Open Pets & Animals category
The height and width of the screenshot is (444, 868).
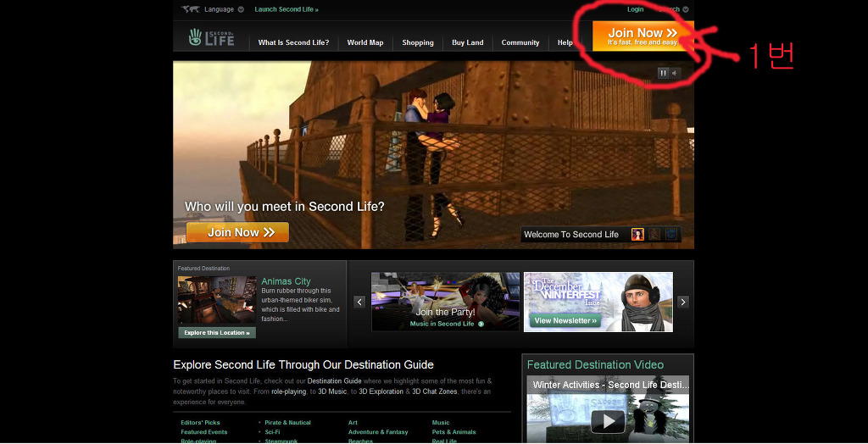pos(454,432)
